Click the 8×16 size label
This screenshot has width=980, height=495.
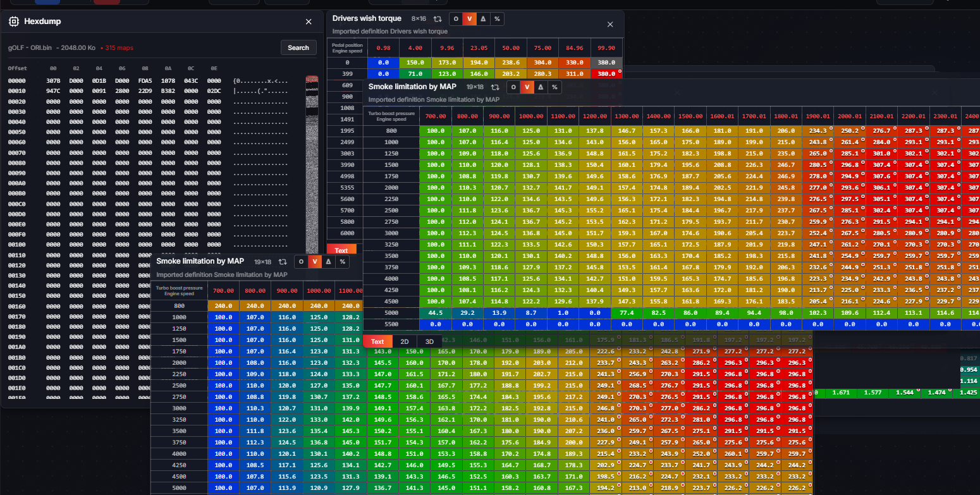click(x=419, y=19)
